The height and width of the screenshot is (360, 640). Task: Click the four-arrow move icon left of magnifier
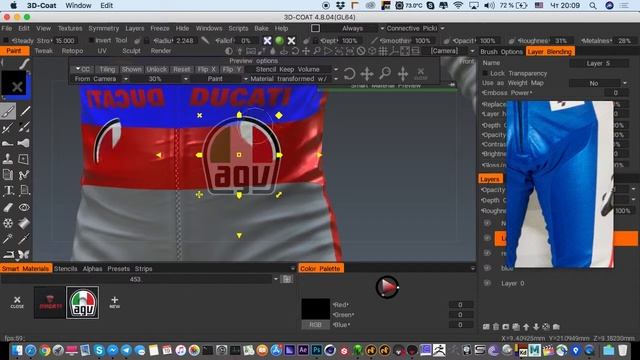(367, 74)
